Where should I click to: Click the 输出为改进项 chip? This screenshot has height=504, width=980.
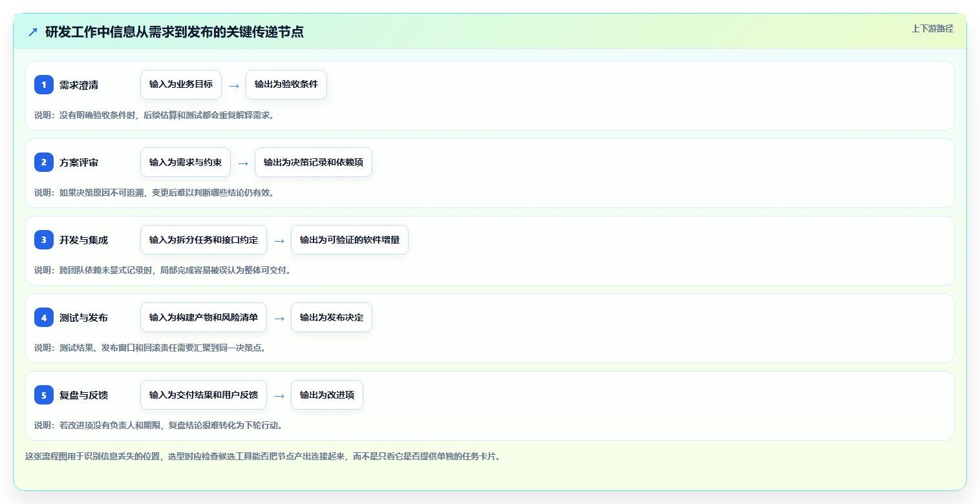(327, 395)
